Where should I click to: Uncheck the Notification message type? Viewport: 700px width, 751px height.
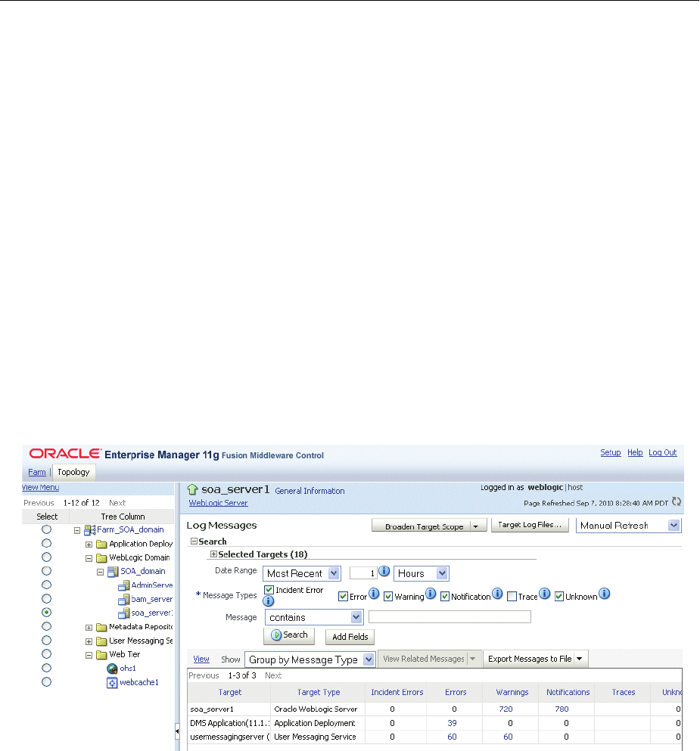coord(445,596)
